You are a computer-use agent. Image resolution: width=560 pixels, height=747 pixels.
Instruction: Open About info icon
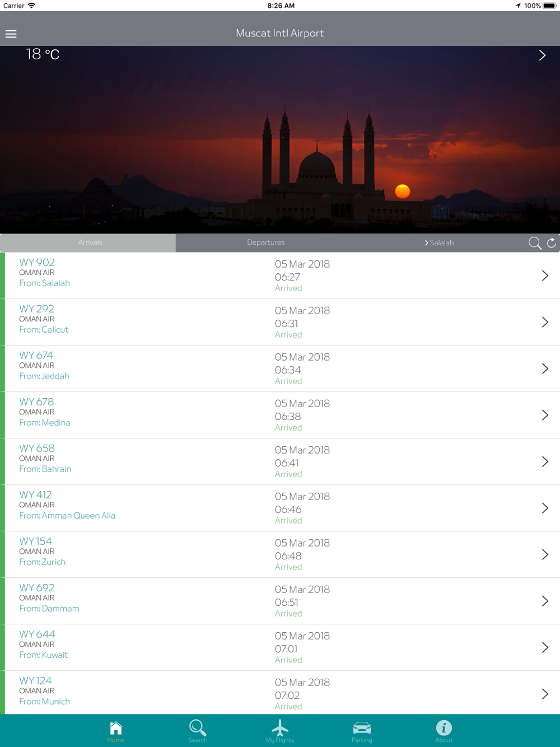(444, 731)
